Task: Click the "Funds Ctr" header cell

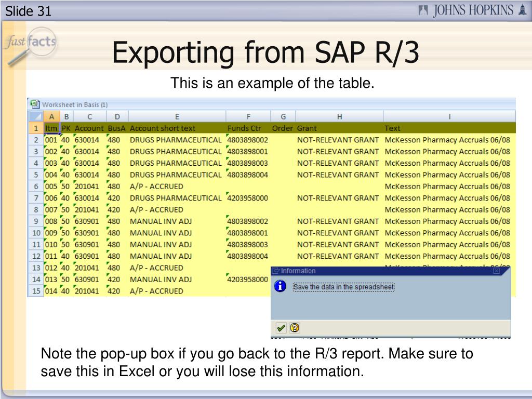Action: (248, 128)
